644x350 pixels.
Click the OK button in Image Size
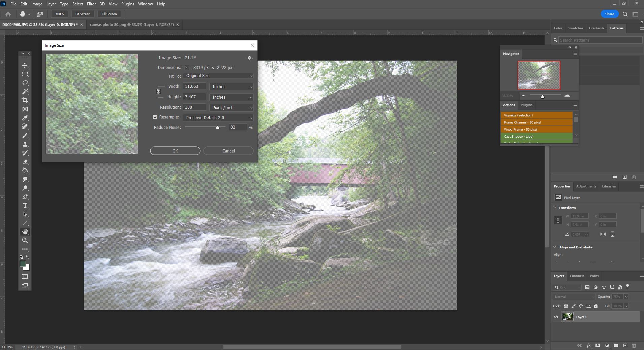tap(175, 151)
